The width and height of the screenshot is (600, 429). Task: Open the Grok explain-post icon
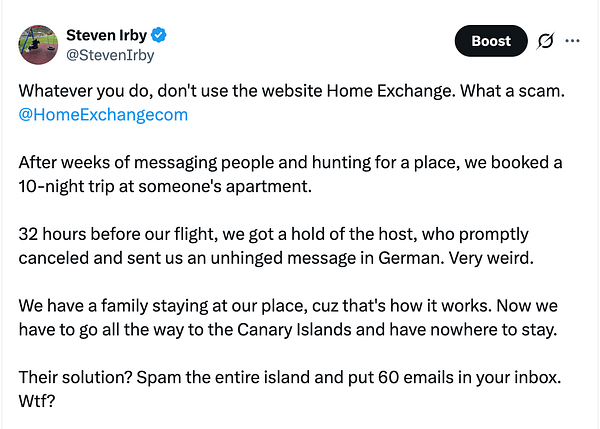[x=545, y=41]
